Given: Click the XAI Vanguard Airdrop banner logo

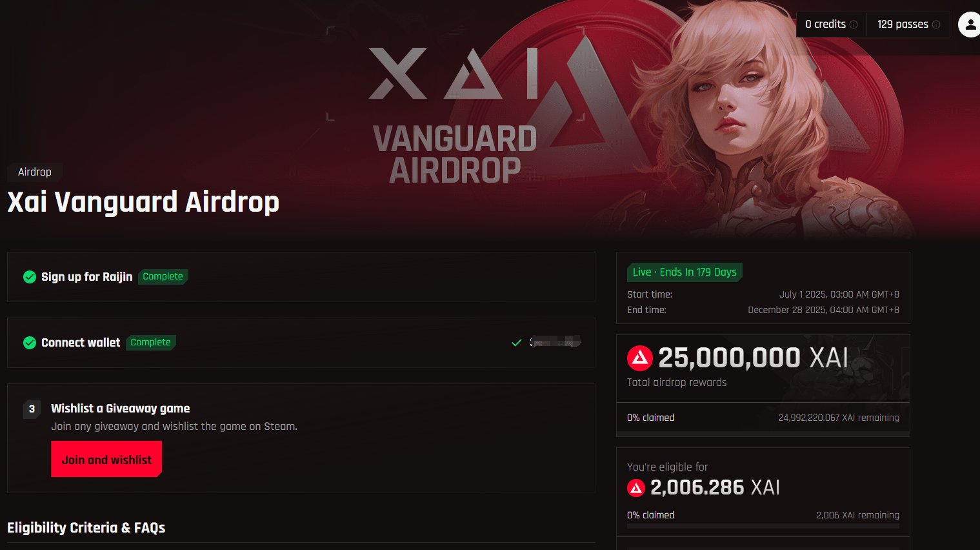Looking at the screenshot, I should [455, 116].
